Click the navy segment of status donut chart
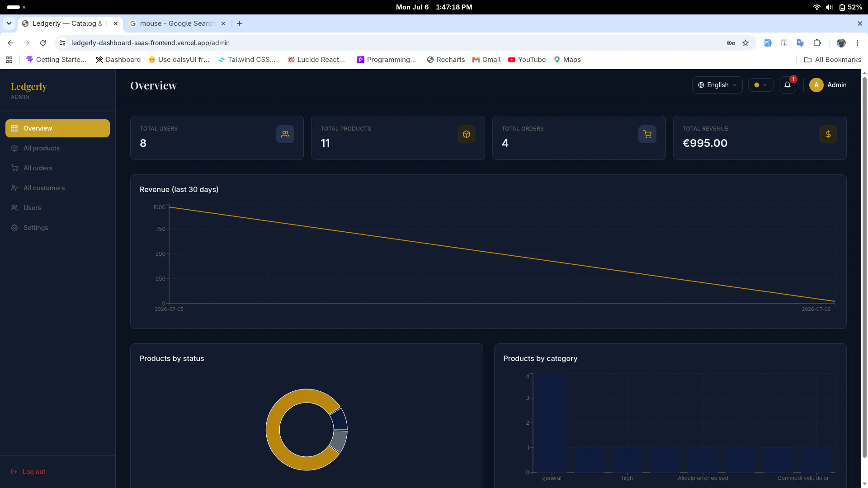Image resolution: width=868 pixels, height=488 pixels. (x=340, y=419)
